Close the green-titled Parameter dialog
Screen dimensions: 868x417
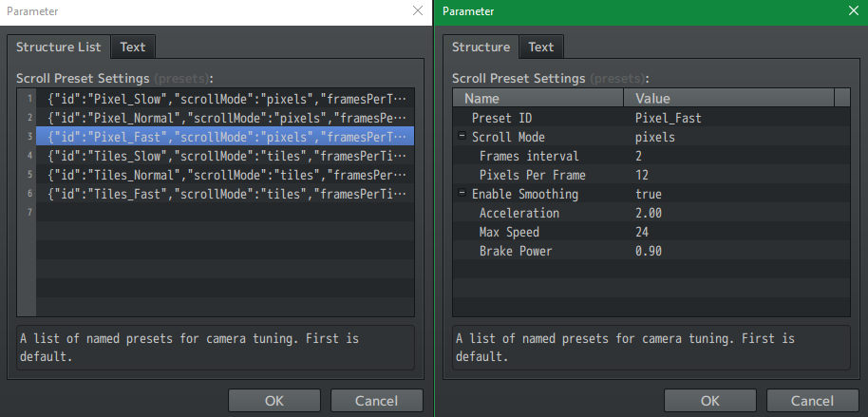[853, 10]
